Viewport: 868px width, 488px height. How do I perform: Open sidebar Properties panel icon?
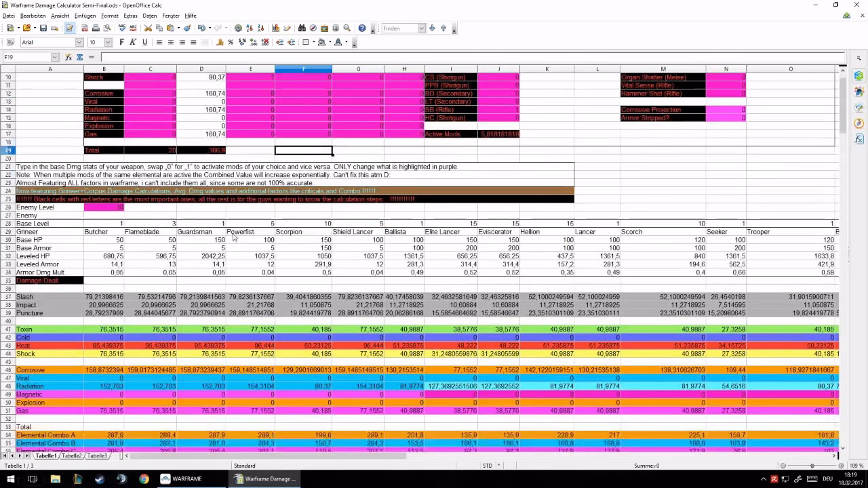[859, 76]
